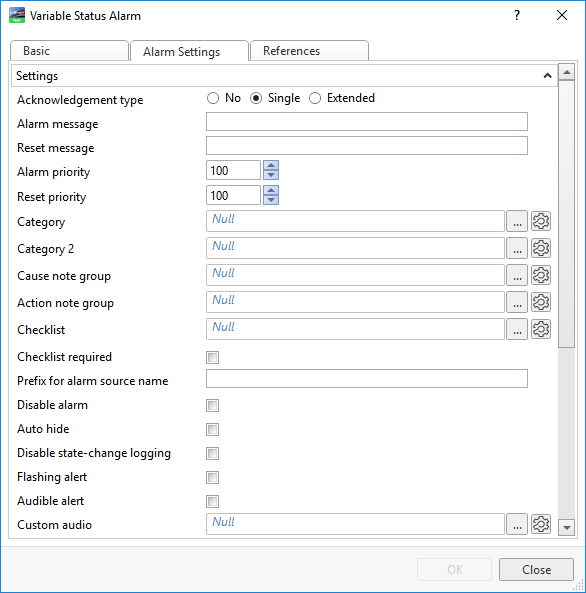Increase Alarm priority with up arrow
Image resolution: width=586 pixels, height=593 pixels.
click(x=271, y=166)
